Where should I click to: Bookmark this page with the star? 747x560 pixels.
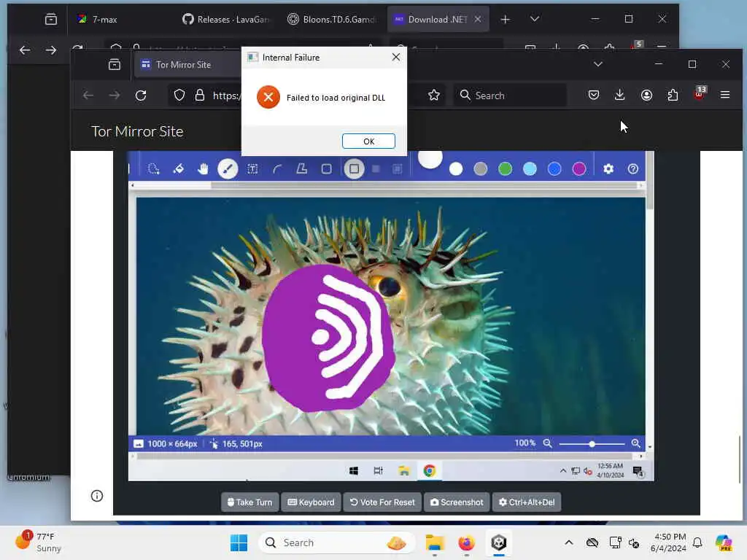433,96
